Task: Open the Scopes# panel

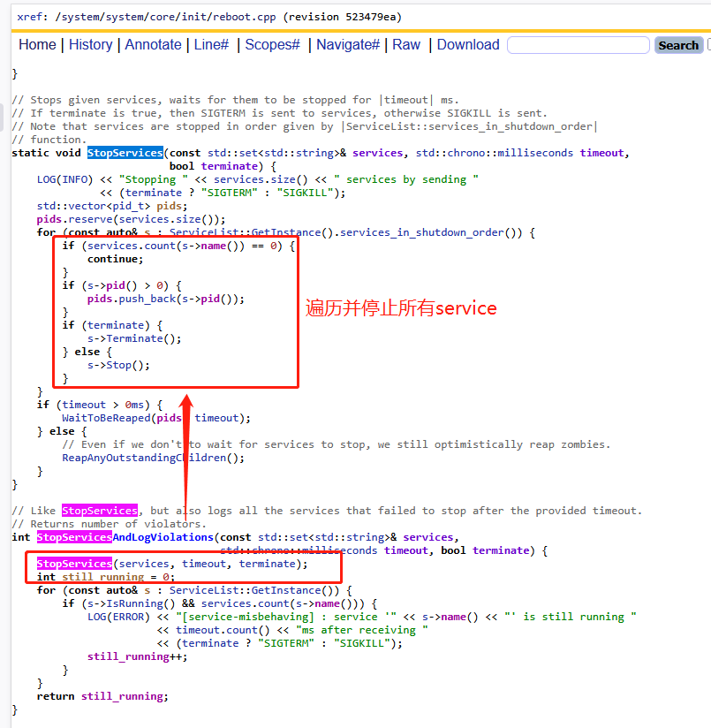Action: pos(272,44)
